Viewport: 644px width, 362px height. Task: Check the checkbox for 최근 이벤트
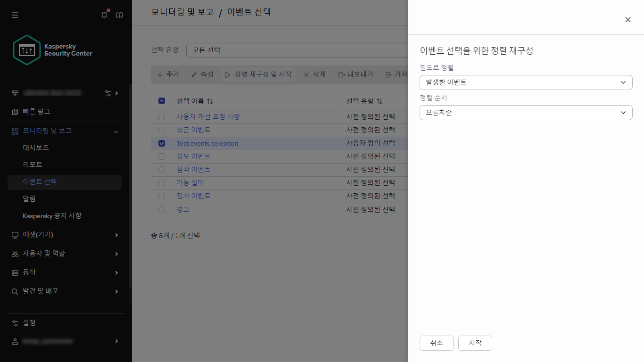point(162,130)
